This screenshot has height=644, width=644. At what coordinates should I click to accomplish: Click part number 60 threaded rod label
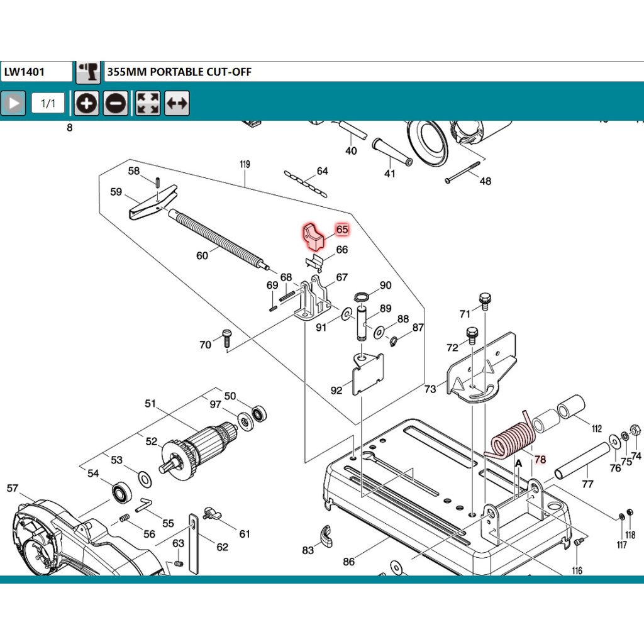point(202,255)
